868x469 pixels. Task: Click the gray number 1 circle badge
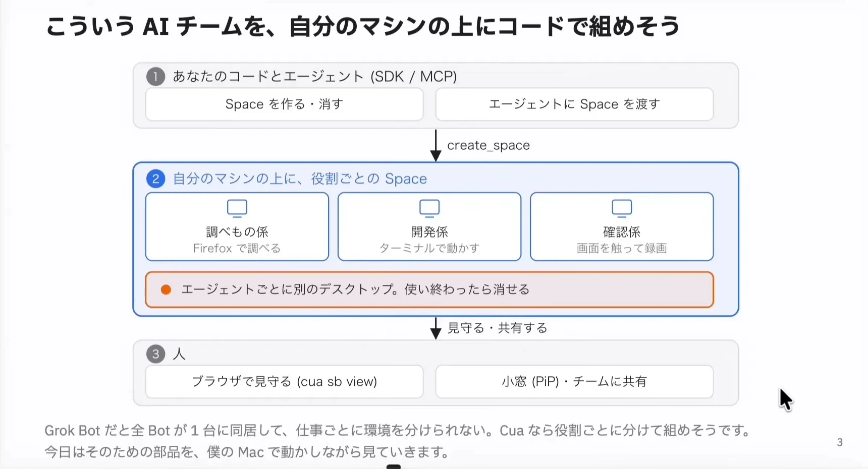pyautogui.click(x=155, y=77)
